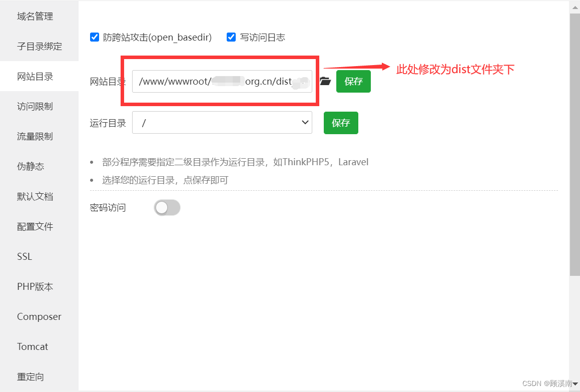Open folder browser icon for site directory
Viewport: 580px width, 392px height.
(325, 81)
